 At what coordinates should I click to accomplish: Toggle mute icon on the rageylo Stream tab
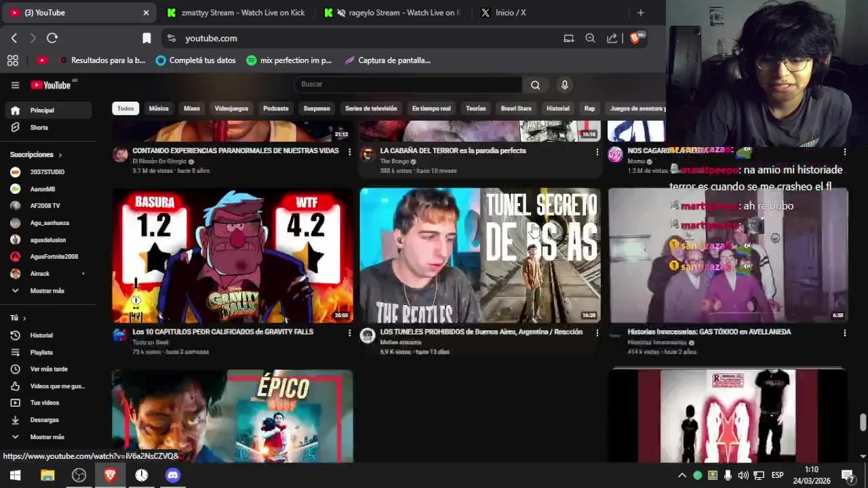[341, 12]
